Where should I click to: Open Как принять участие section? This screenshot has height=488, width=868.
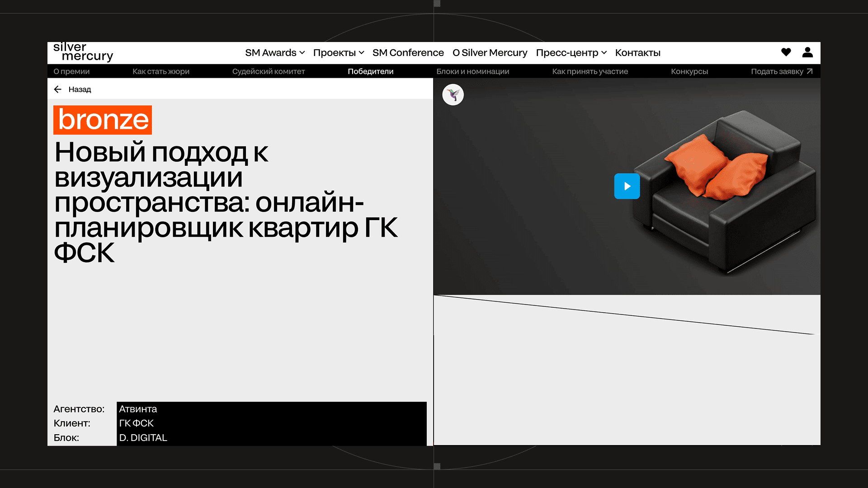coord(590,71)
